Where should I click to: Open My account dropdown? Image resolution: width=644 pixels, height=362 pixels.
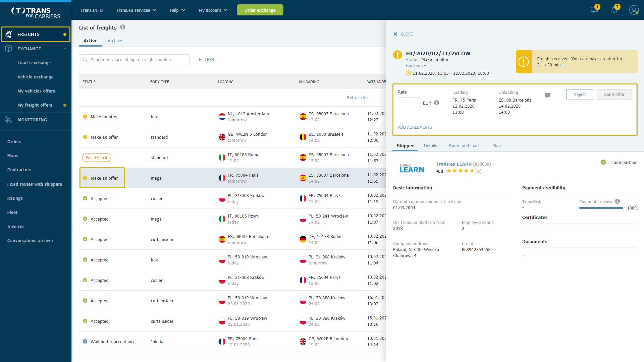213,10
